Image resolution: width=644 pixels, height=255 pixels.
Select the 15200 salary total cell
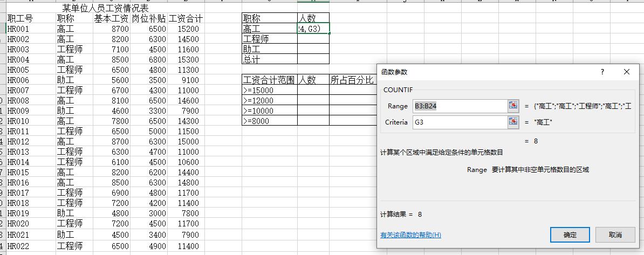pyautogui.click(x=186, y=29)
